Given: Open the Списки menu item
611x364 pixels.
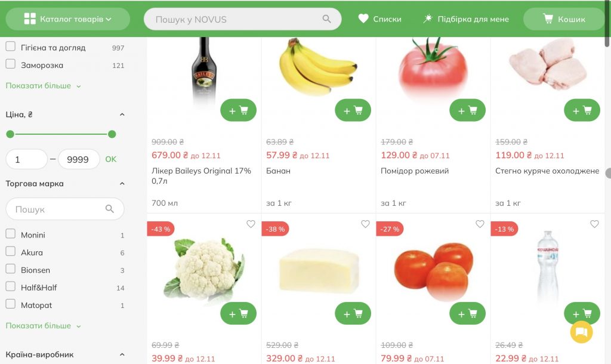Looking at the screenshot, I should pos(379,18).
